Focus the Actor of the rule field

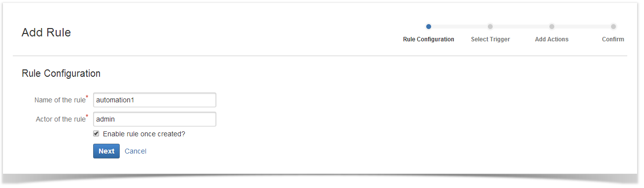click(x=155, y=119)
